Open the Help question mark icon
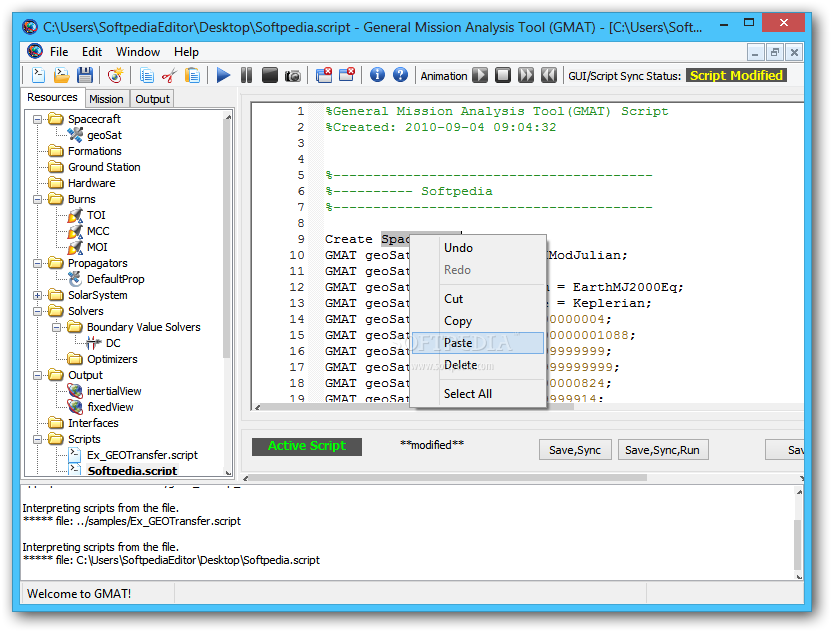This screenshot has width=832, height=632. pos(401,75)
